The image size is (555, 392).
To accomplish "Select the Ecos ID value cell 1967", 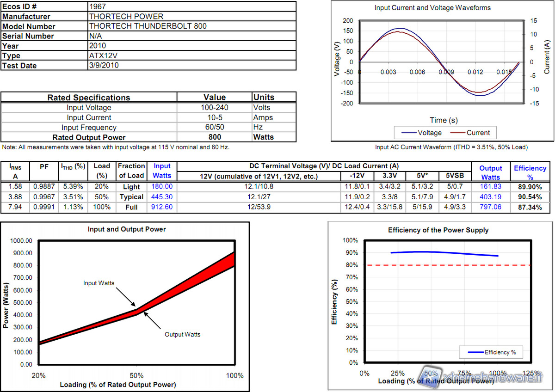I will [191, 6].
